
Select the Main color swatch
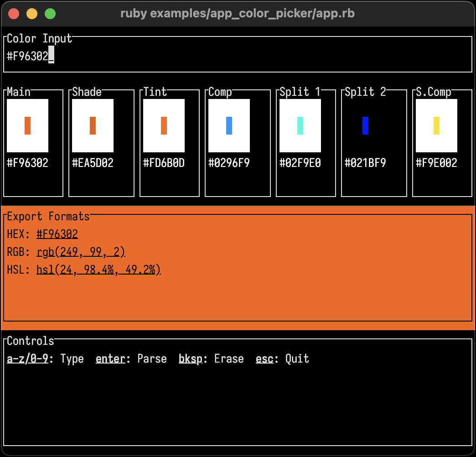point(28,125)
